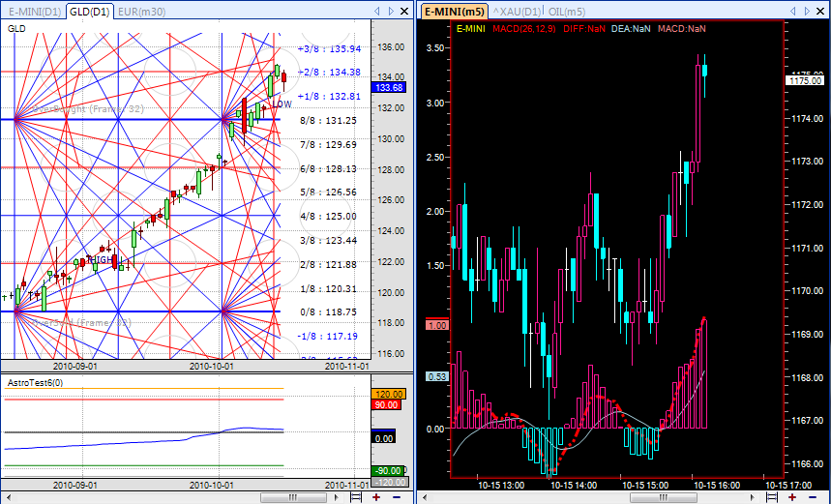Click the GLD symbol label in chart

(x=16, y=29)
